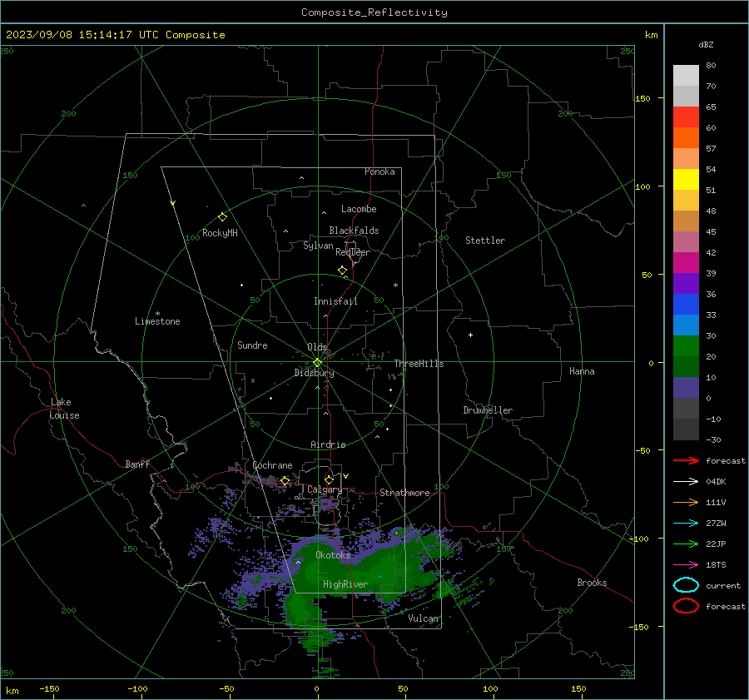Click the yellow diamond marker below Cochrane
The width and height of the screenshot is (749, 700).
click(285, 481)
